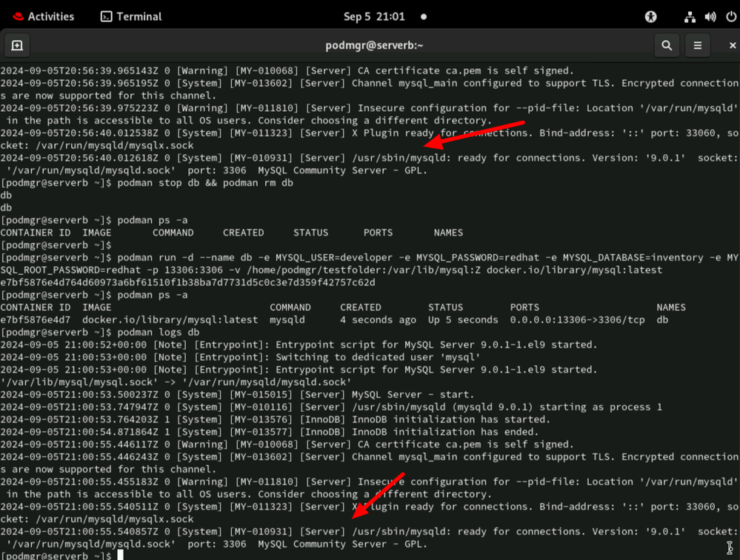This screenshot has width=740, height=560.
Task: Click the 'podman logs db' command line
Action: coord(157,332)
